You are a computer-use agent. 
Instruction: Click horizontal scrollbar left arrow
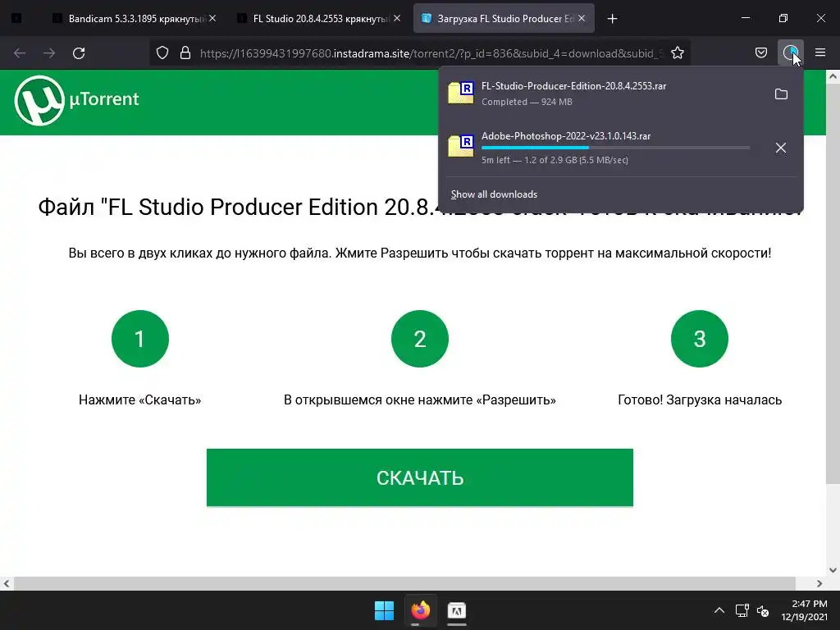click(7, 583)
